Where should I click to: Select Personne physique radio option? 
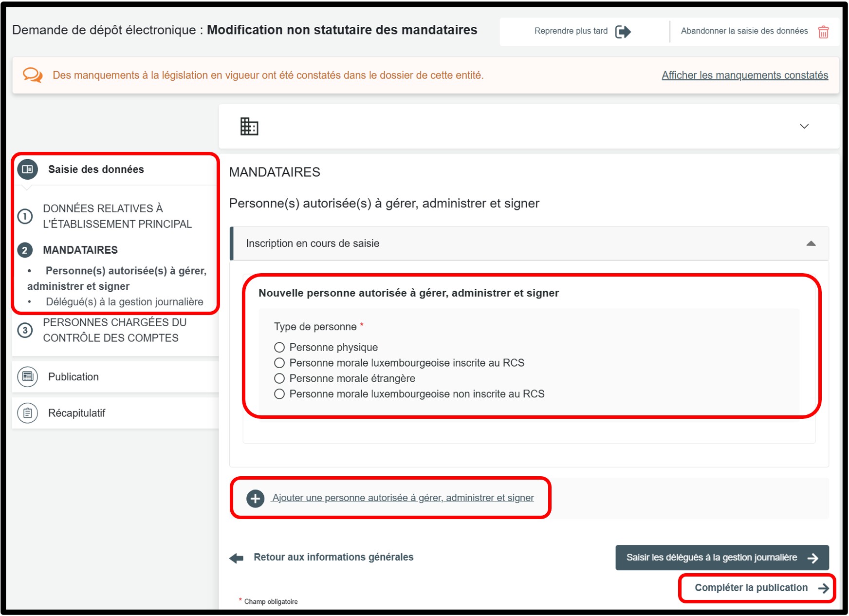click(279, 347)
